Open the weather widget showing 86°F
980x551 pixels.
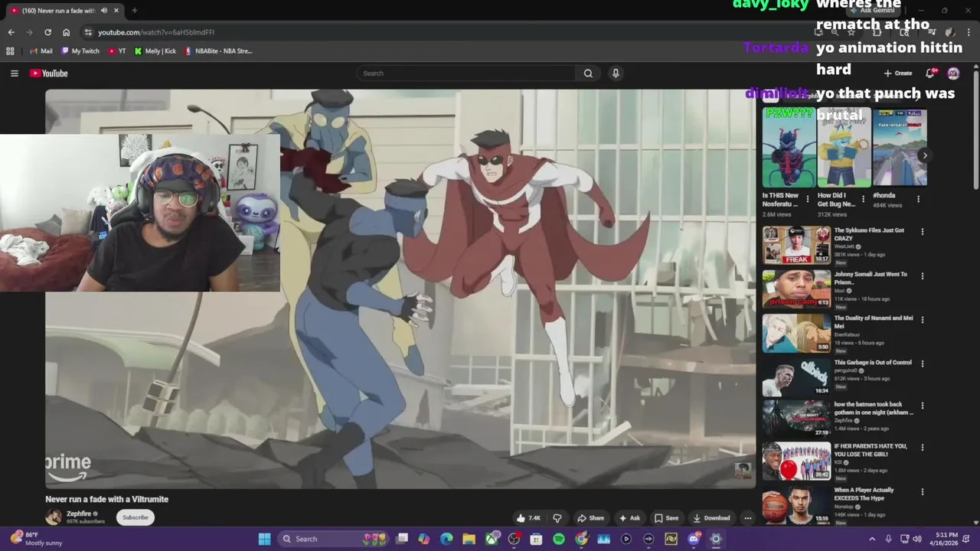[x=37, y=539]
